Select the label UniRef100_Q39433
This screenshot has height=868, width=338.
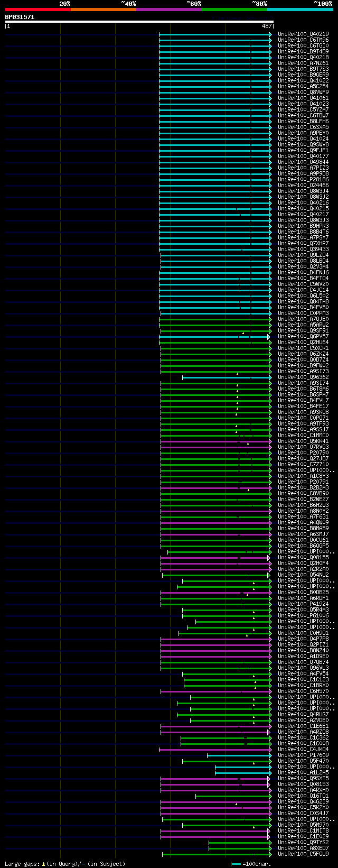pyautogui.click(x=303, y=250)
